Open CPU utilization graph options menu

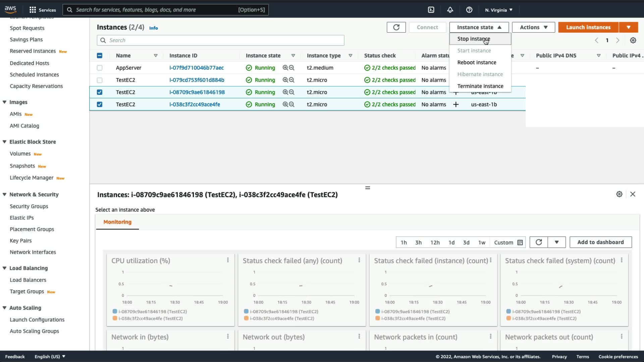point(228,260)
